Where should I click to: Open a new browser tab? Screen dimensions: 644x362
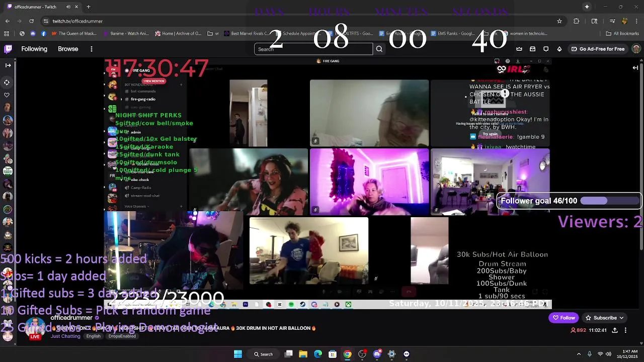click(88, 7)
